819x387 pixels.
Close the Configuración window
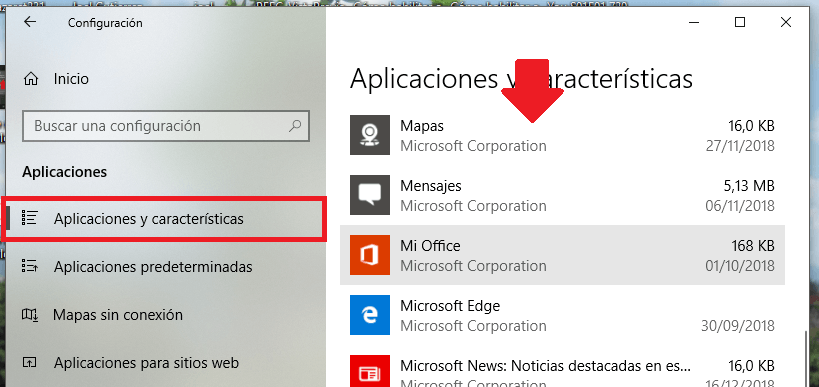[x=786, y=22]
